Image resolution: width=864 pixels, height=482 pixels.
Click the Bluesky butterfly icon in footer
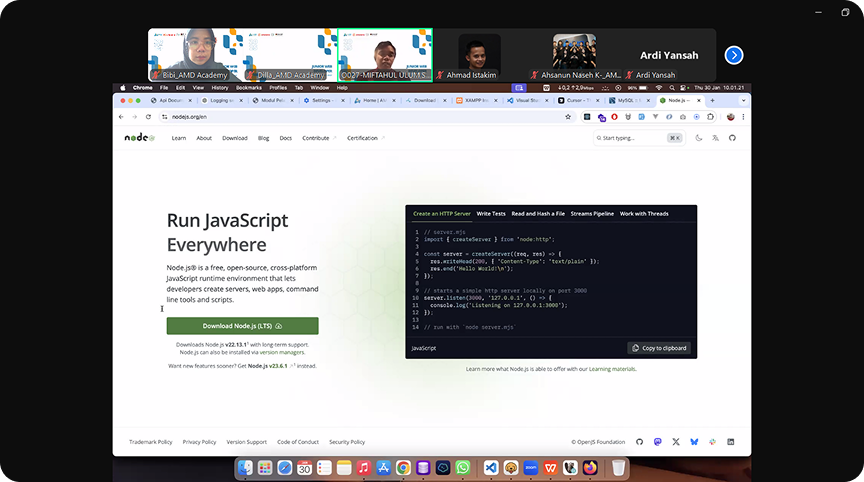tap(694, 442)
